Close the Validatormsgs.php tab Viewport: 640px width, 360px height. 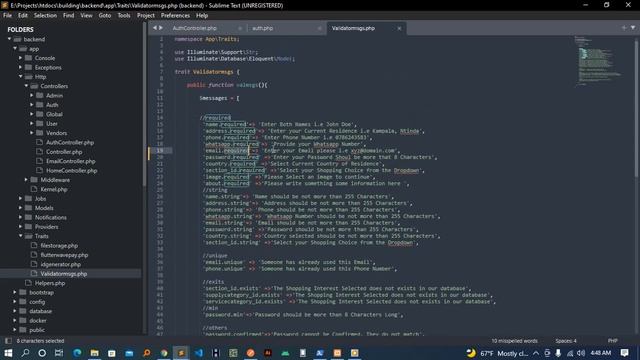coord(399,28)
